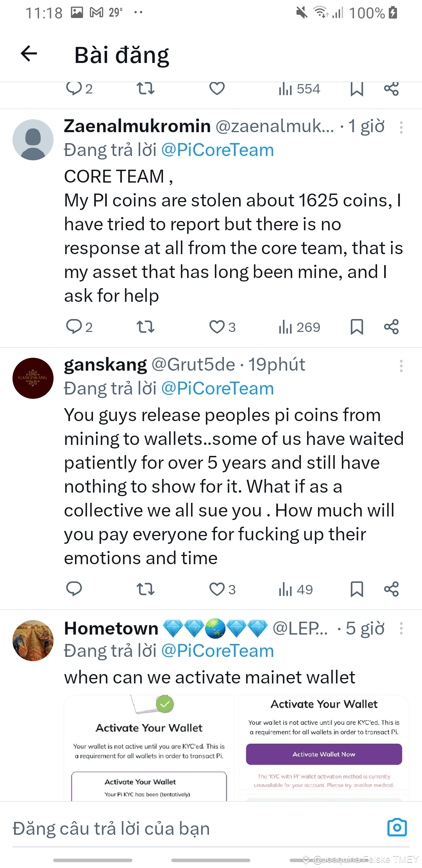Image resolution: width=422 pixels, height=868 pixels.
Task: Share ganskang's reply
Action: 391,589
